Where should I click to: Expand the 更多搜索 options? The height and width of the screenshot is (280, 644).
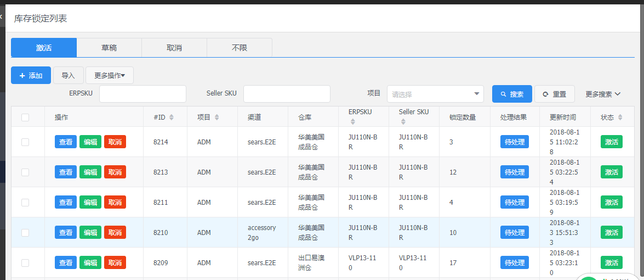603,94
